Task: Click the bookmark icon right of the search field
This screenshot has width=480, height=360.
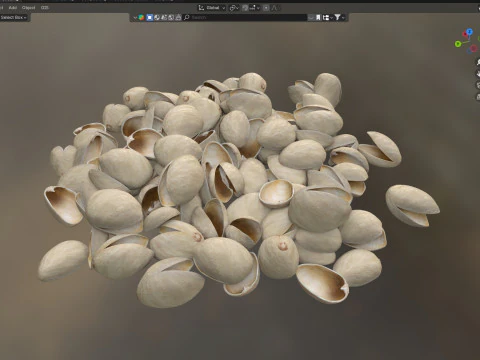Action: tap(318, 17)
